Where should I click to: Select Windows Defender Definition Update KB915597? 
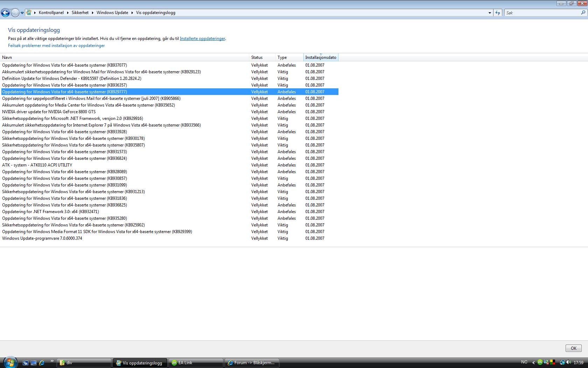[x=170, y=79]
